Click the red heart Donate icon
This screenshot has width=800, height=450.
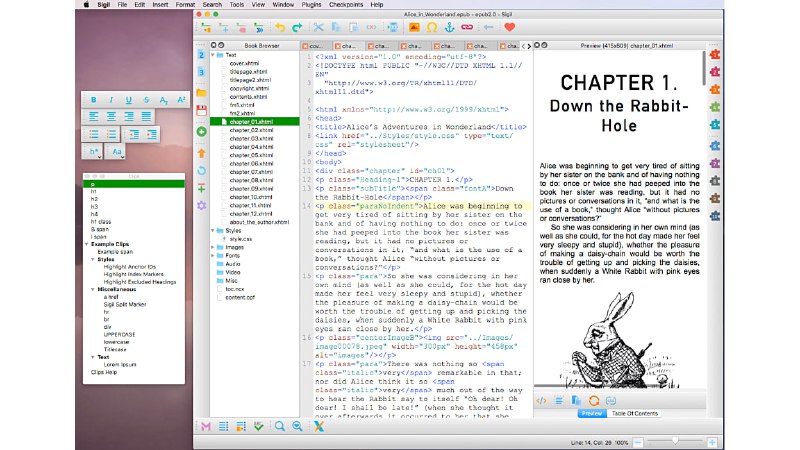510,28
